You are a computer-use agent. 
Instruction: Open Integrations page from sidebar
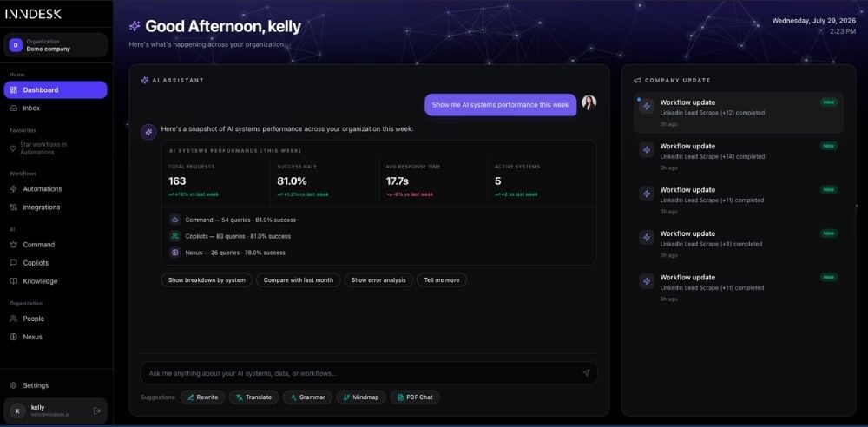click(56, 207)
